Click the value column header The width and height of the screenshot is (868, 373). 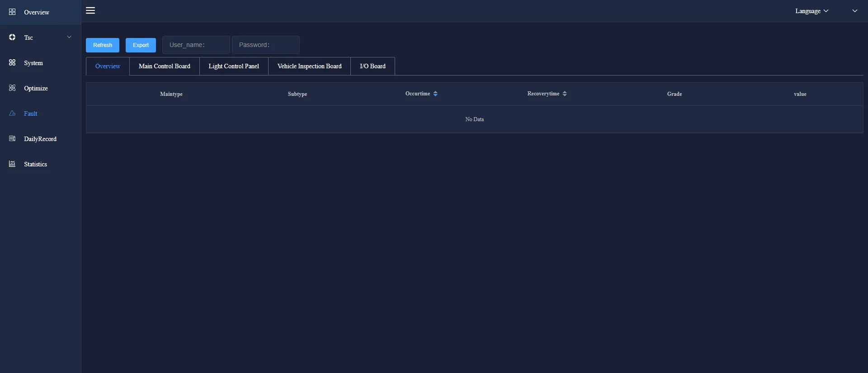[x=800, y=94]
